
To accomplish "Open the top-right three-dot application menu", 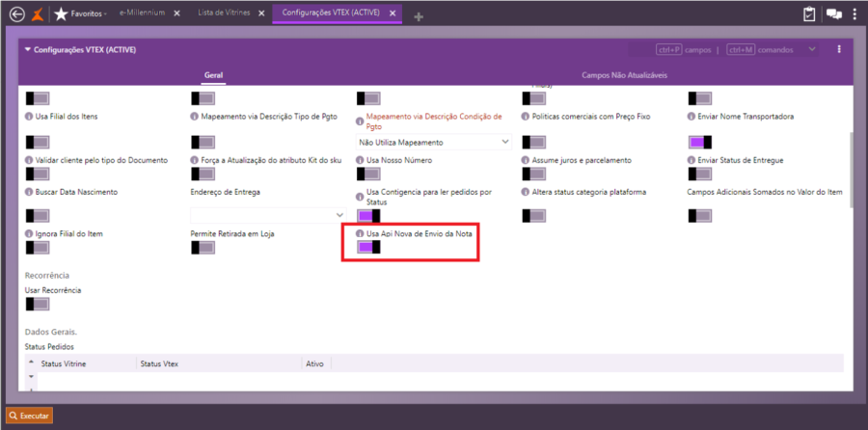I will coord(855,14).
